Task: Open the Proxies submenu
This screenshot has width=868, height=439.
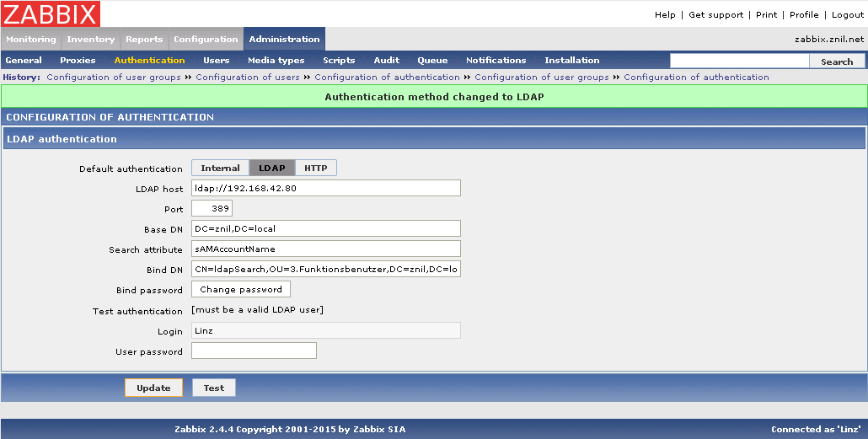Action: coord(78,61)
